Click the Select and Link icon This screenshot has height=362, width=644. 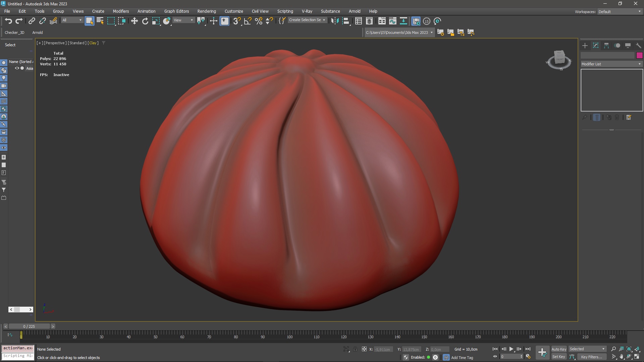32,21
